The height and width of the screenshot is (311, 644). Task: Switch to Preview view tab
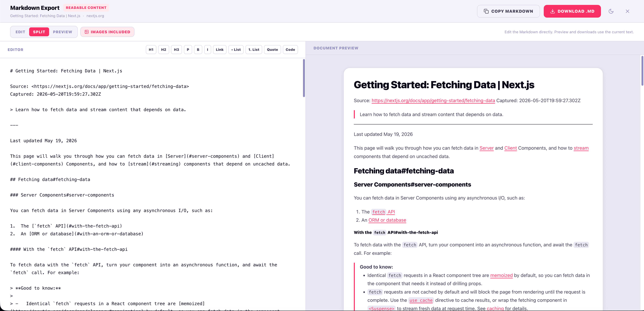tap(63, 32)
